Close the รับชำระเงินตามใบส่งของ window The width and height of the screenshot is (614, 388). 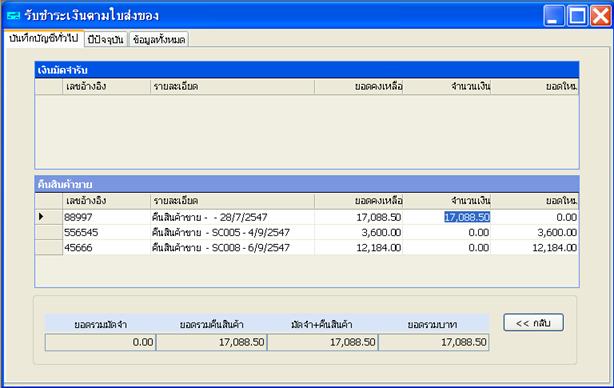tap(601, 16)
